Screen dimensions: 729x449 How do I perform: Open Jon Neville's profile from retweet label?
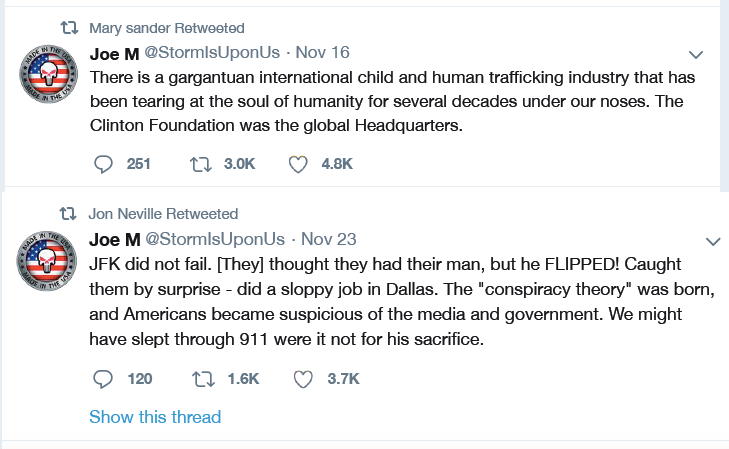pyautogui.click(x=125, y=214)
